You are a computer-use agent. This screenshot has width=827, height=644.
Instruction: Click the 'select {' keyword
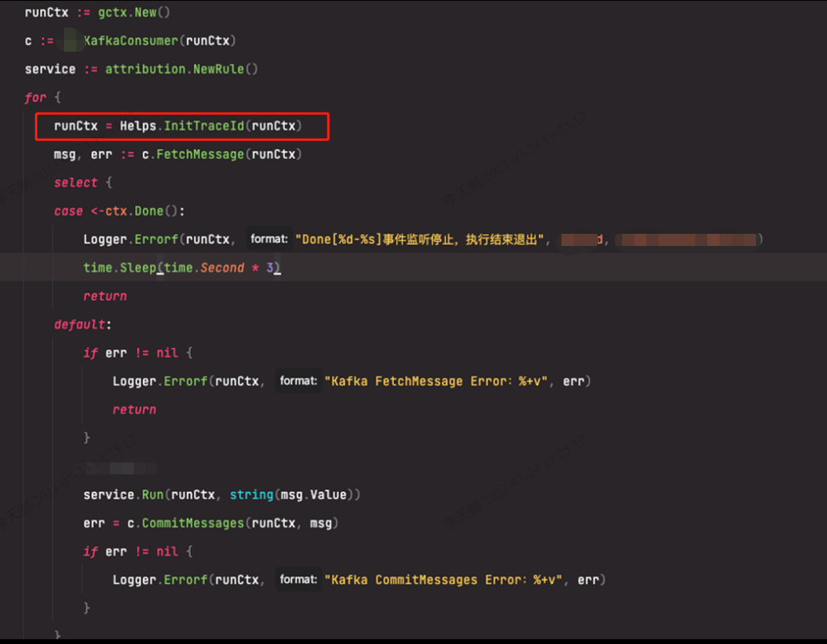tap(83, 183)
